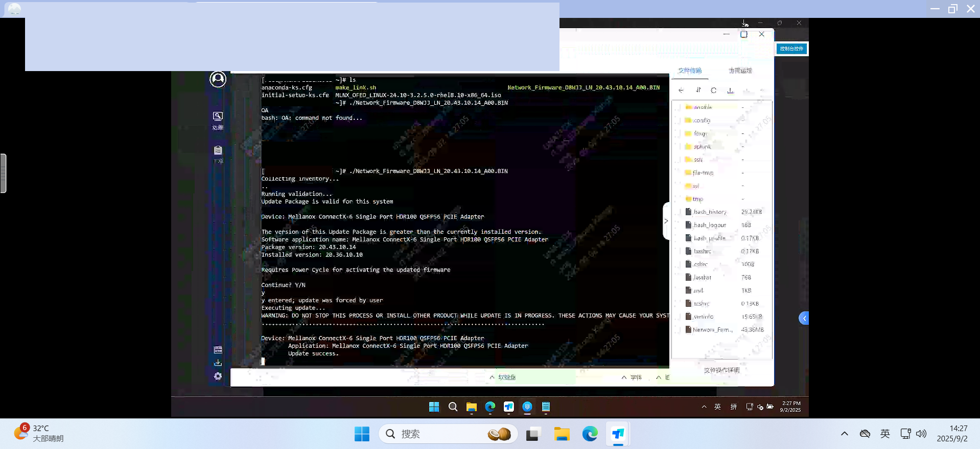Open the user profile avatar in sidebar

(218, 79)
